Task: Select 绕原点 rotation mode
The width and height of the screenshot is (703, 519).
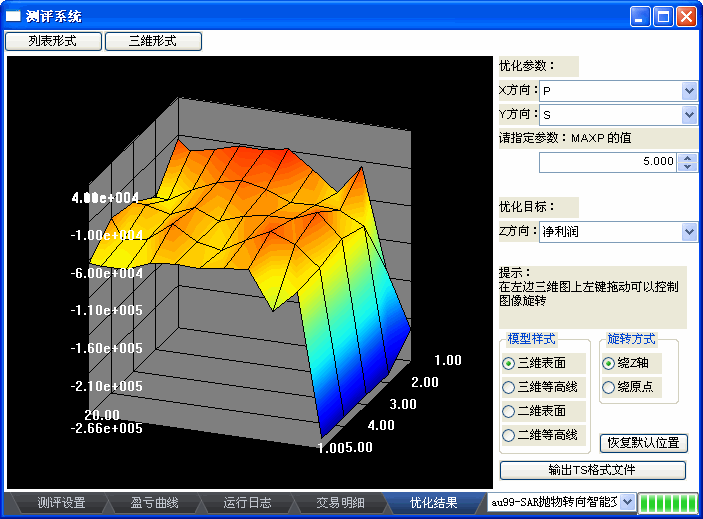Action: pyautogui.click(x=608, y=387)
